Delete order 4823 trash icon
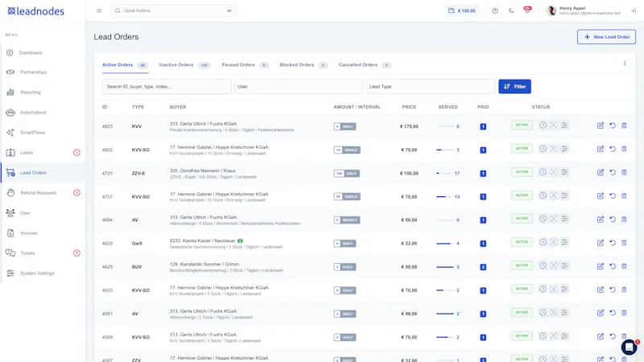The width and height of the screenshot is (644, 362). tap(624, 125)
